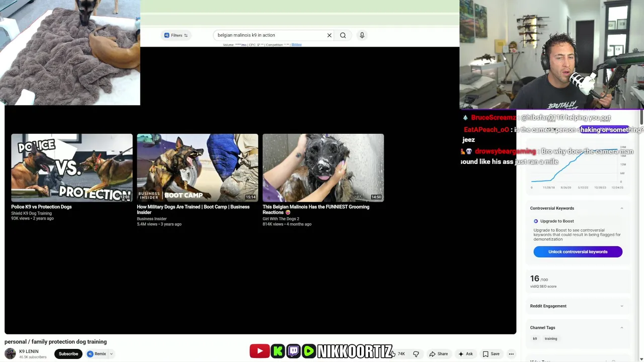The image size is (644, 362).
Task: Click title 'How Military Dogs Are Trained'
Action: click(x=193, y=210)
